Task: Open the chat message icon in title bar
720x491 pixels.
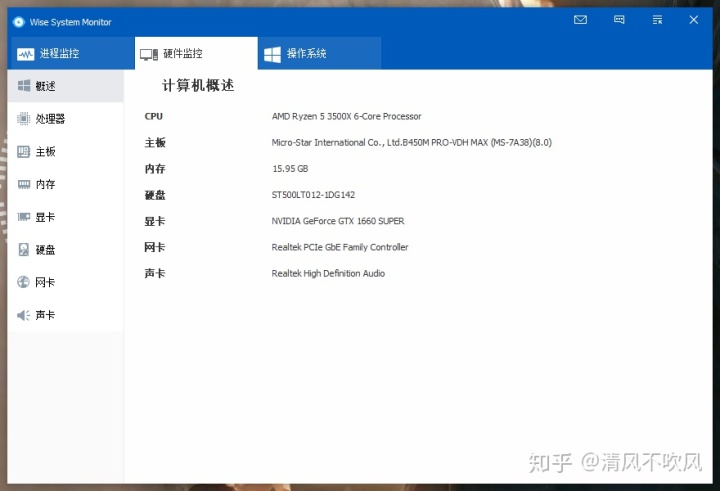Action: [619, 20]
